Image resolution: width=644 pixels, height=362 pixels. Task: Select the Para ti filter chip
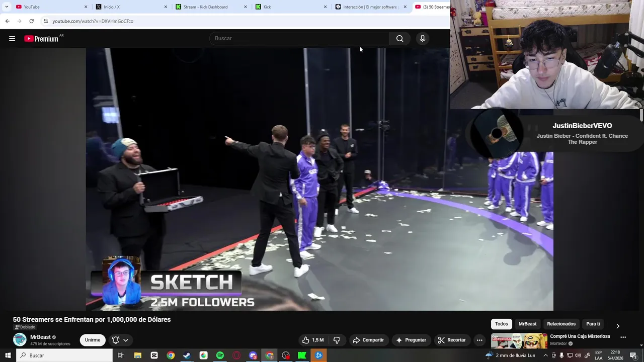click(593, 324)
